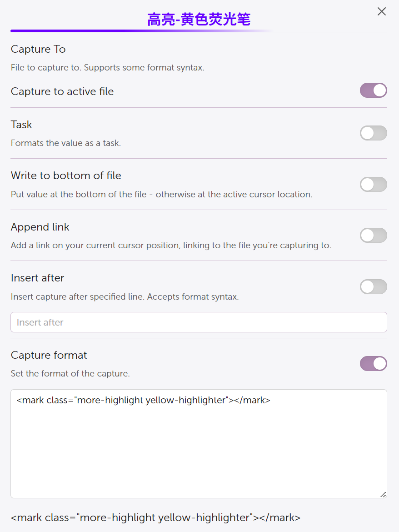
Task: Turn on Write to bottom of file
Action: point(373,184)
